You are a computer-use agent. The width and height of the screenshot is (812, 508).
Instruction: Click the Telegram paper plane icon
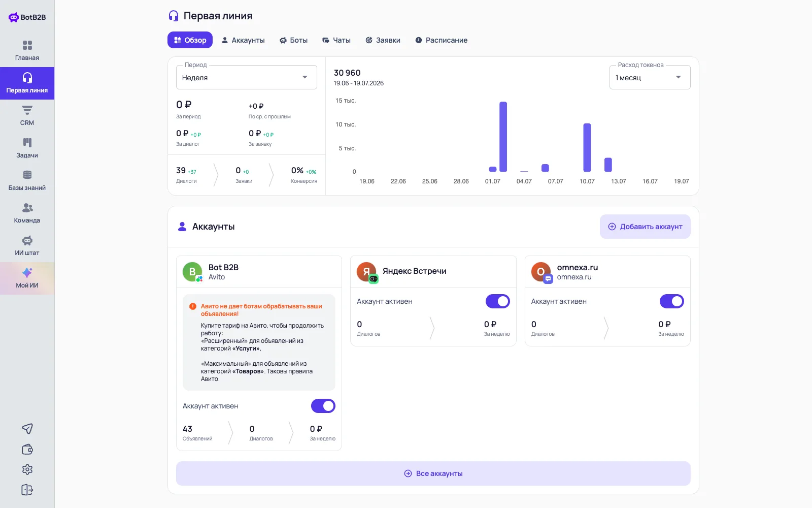pos(27,429)
